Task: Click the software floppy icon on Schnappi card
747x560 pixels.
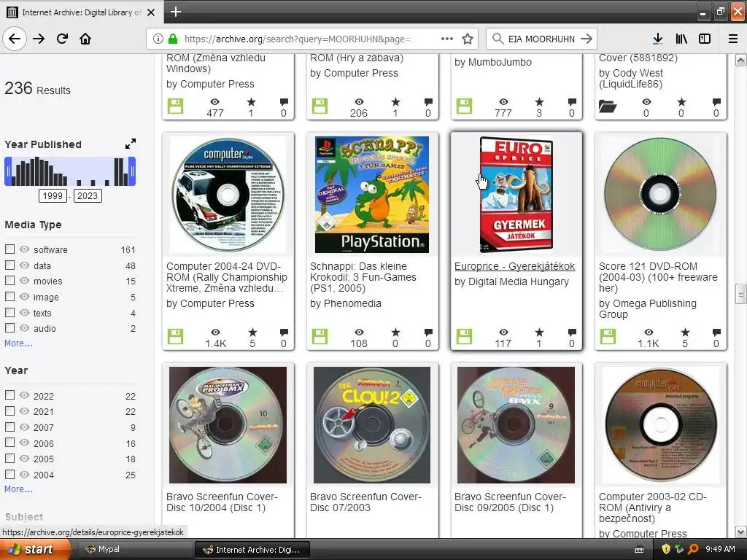Action: [x=320, y=336]
